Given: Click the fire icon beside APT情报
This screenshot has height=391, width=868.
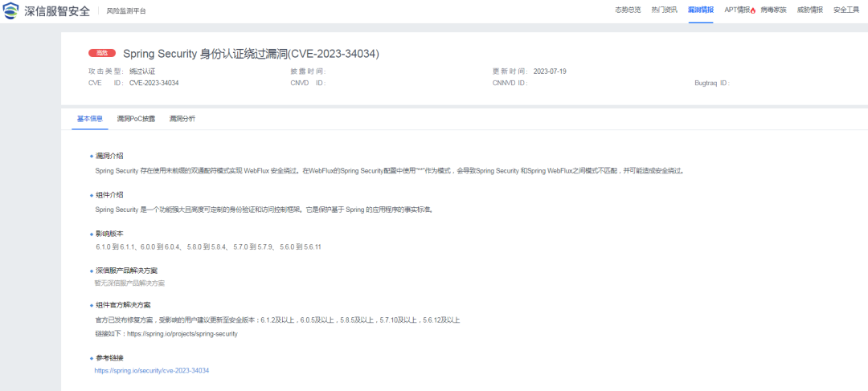Looking at the screenshot, I should coord(753,10).
